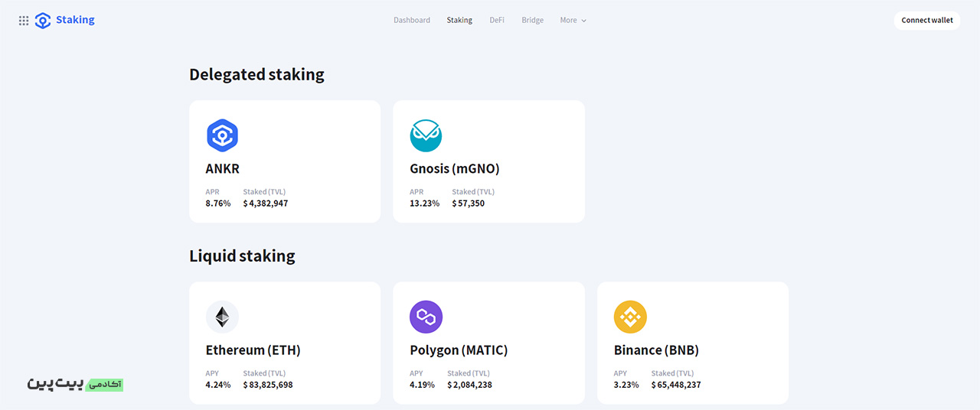Image resolution: width=980 pixels, height=410 pixels.
Task: Click the Polygon purple token icon
Action: [426, 317]
